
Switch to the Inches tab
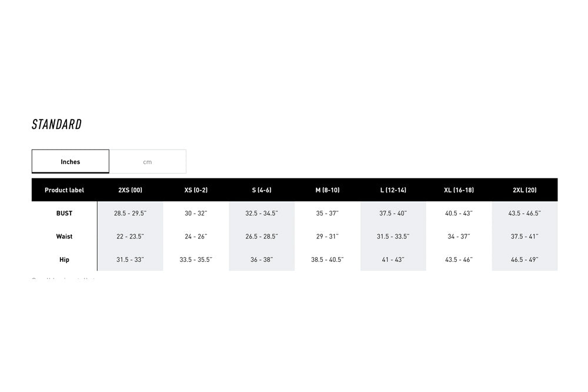(x=71, y=161)
